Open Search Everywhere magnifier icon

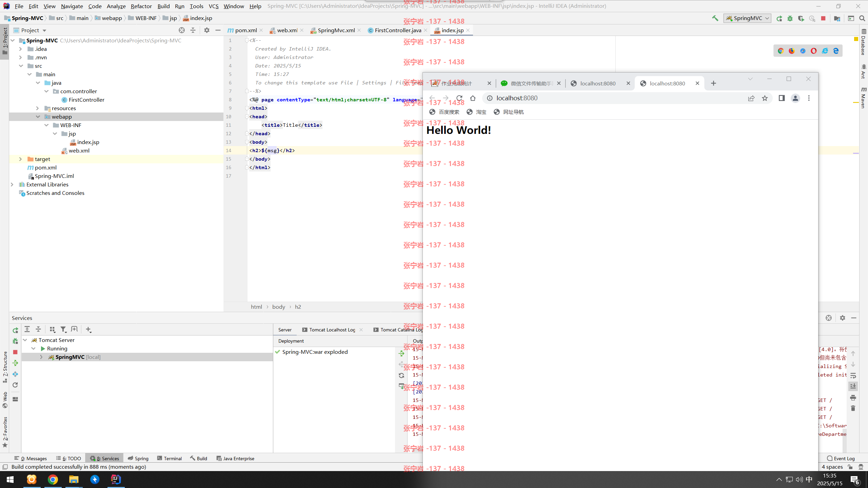(x=862, y=18)
